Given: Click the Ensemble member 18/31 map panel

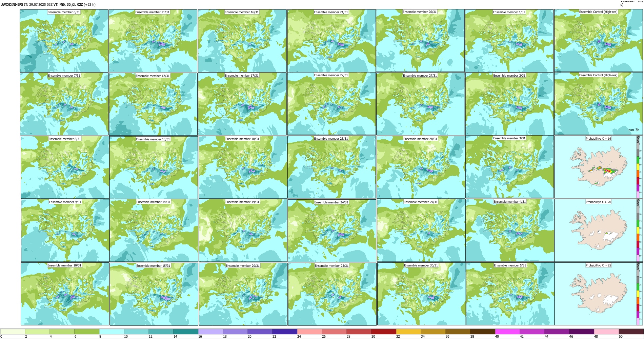Looking at the screenshot, I should tap(243, 167).
